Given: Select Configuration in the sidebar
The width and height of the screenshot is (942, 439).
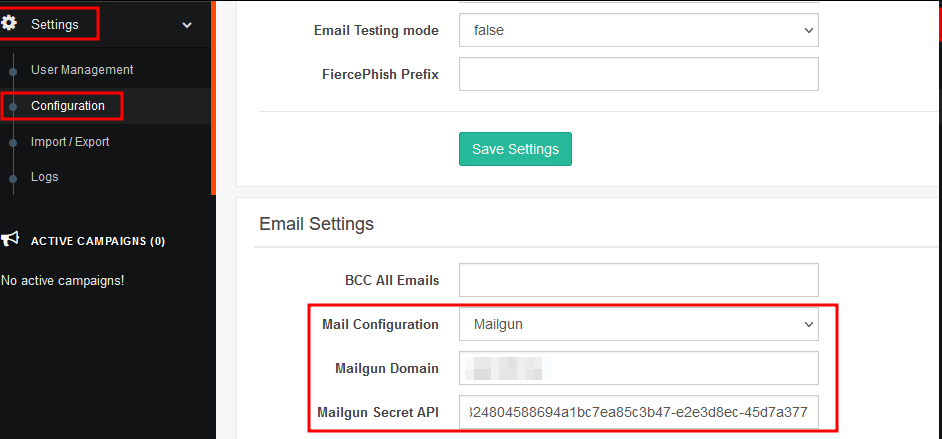Looking at the screenshot, I should (68, 106).
